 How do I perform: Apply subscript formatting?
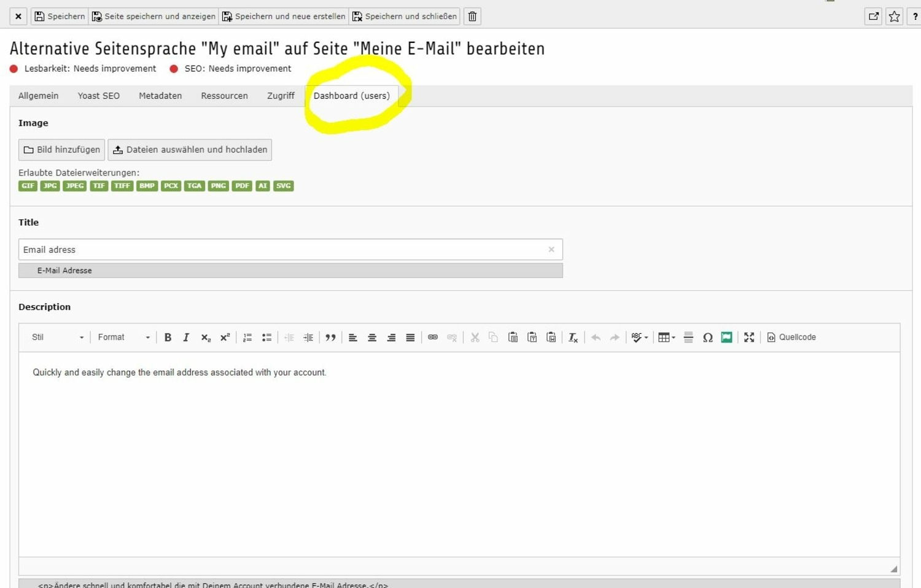(x=206, y=338)
